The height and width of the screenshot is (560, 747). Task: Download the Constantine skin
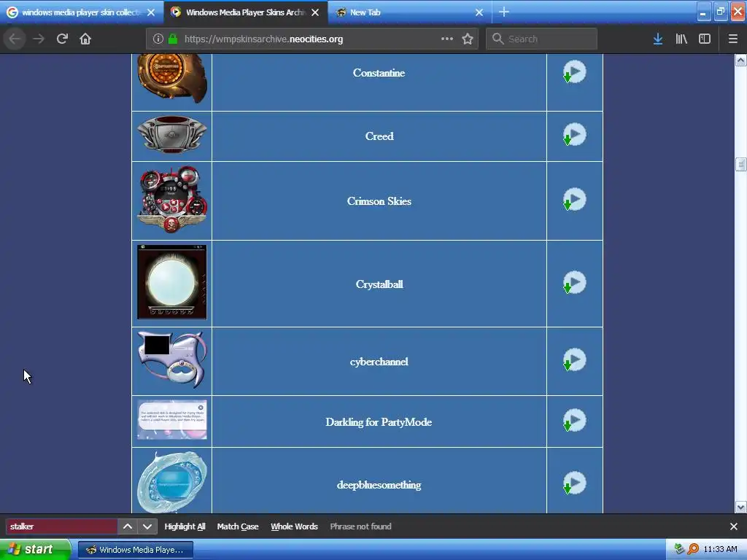click(x=575, y=72)
